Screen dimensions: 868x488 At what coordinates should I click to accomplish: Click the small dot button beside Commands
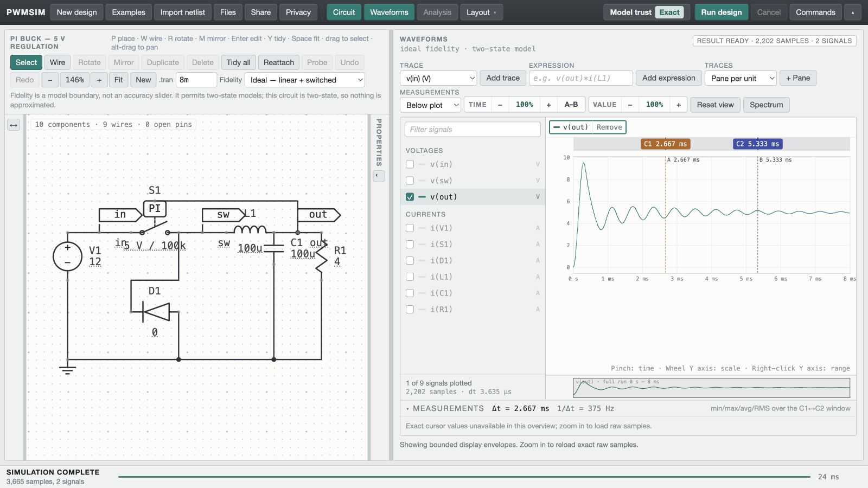853,12
